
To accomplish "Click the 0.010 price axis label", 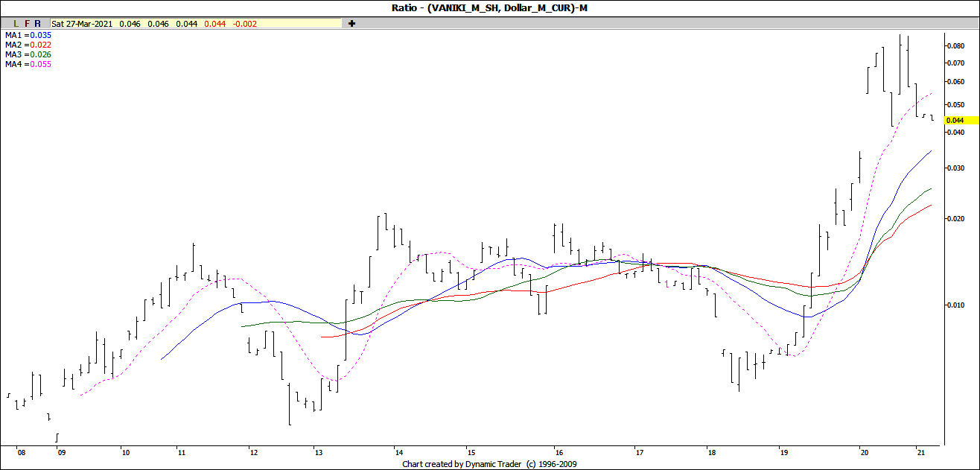I will tap(956, 305).
